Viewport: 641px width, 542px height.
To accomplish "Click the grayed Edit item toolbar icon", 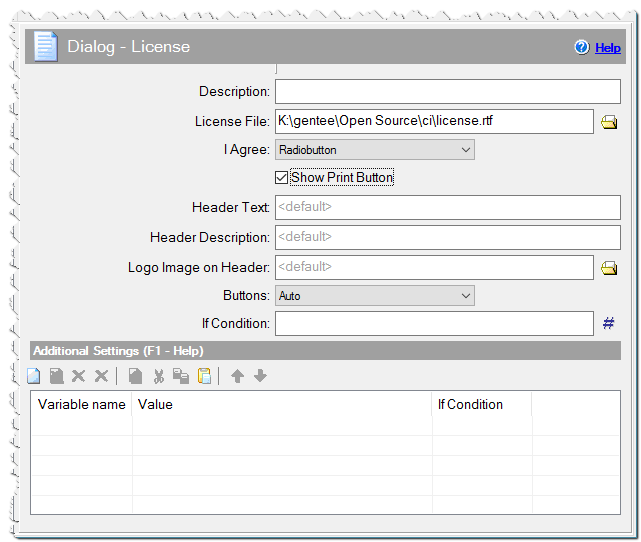I will coord(56,376).
